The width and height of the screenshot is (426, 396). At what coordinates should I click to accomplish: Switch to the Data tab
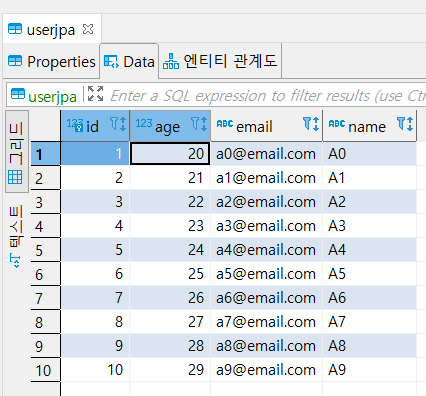[x=129, y=62]
